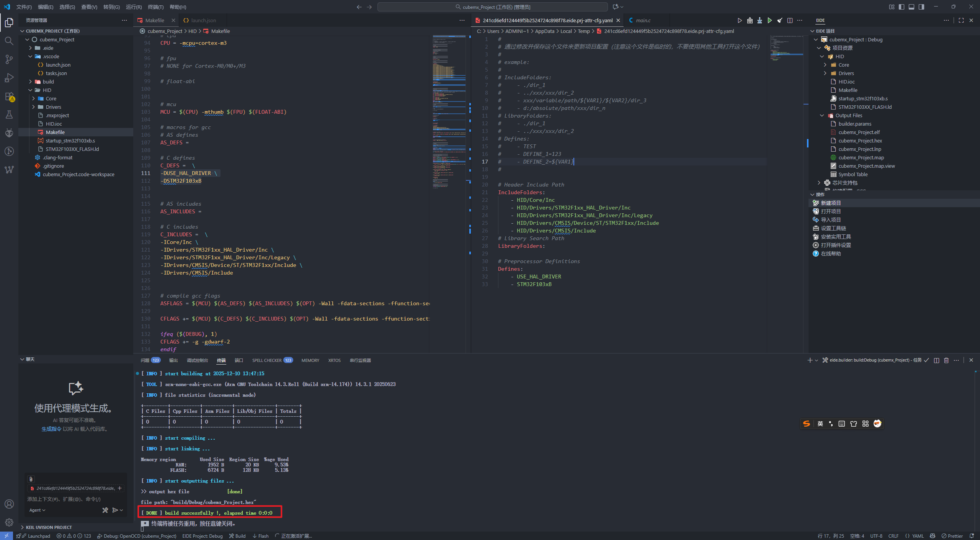Toggle the secondary sidebar layout button
This screenshot has width=980, height=540.
(921, 7)
